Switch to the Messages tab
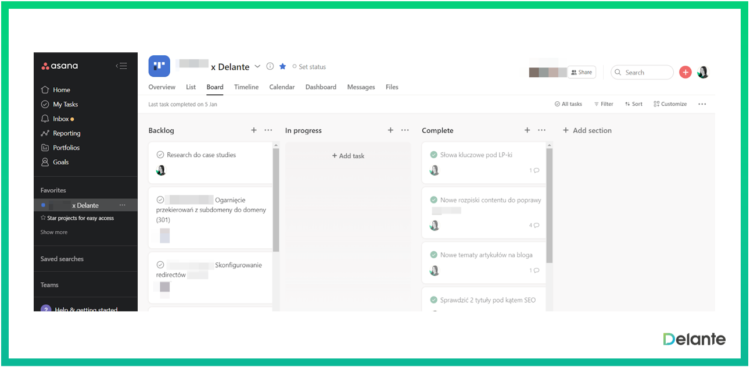The height and width of the screenshot is (367, 750). click(x=361, y=87)
